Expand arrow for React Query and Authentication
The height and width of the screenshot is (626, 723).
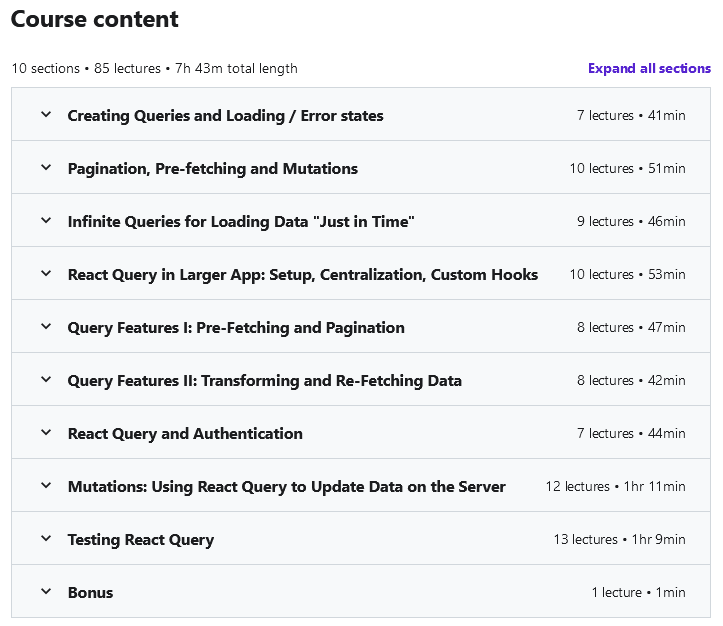[45, 433]
